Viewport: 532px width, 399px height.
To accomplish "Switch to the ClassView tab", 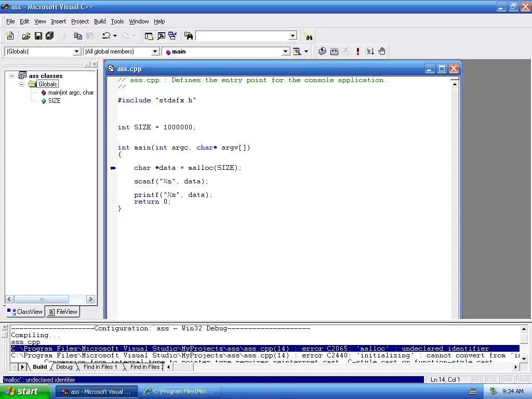I will point(25,312).
